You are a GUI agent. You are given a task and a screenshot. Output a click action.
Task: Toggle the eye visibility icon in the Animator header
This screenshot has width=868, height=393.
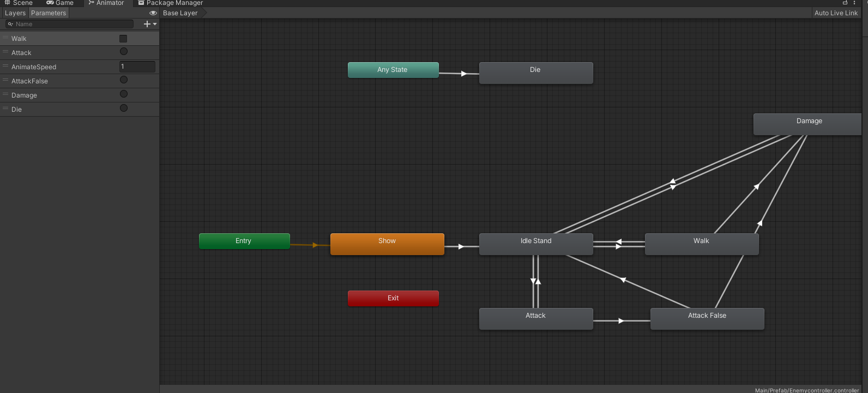[x=153, y=13]
